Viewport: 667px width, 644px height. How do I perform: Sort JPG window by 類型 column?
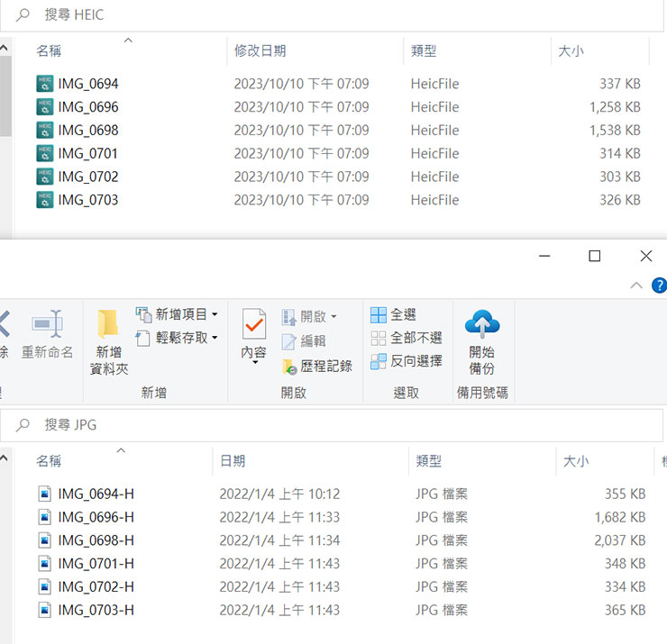pyautogui.click(x=429, y=461)
